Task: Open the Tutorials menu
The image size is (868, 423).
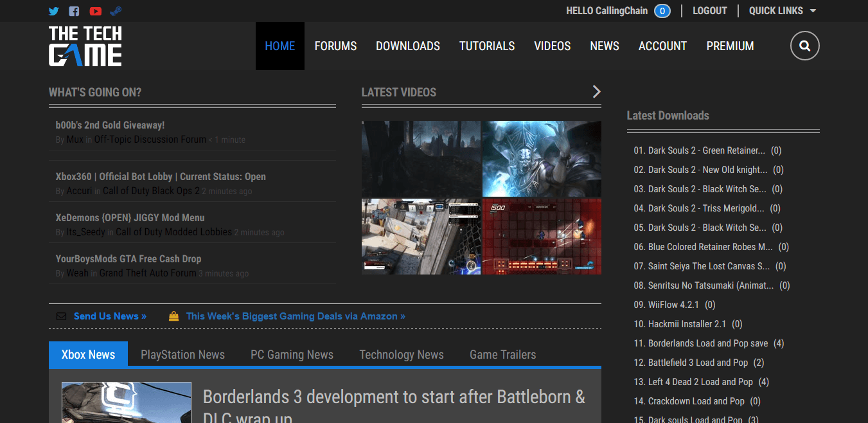Action: tap(487, 46)
